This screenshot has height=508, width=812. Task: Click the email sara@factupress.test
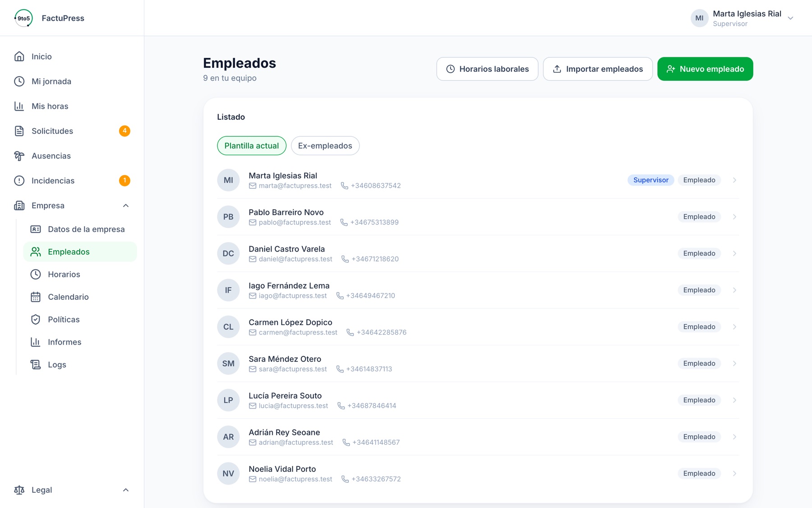(x=293, y=369)
